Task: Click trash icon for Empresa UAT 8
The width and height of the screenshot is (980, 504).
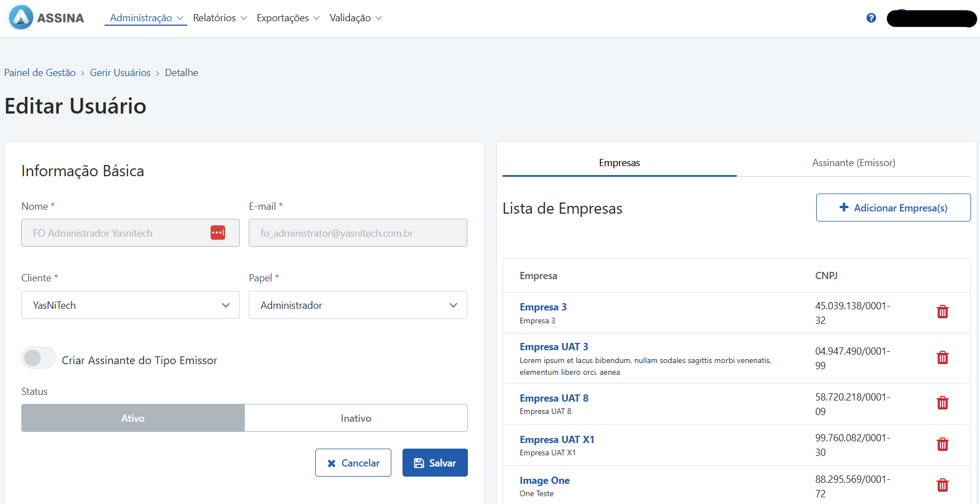Action: (943, 403)
